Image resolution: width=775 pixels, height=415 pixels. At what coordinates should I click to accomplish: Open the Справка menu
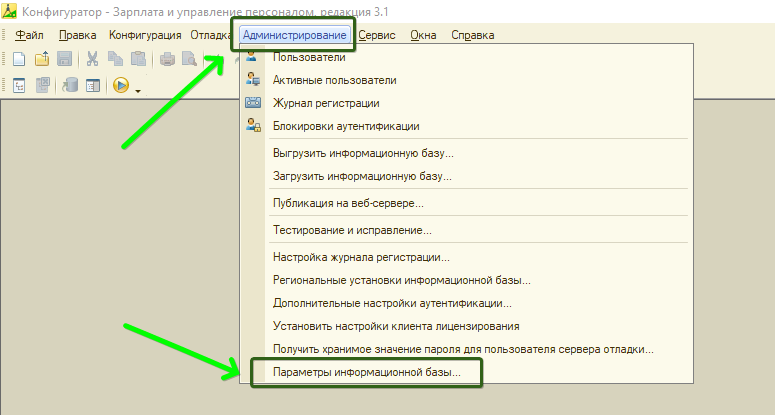click(473, 35)
